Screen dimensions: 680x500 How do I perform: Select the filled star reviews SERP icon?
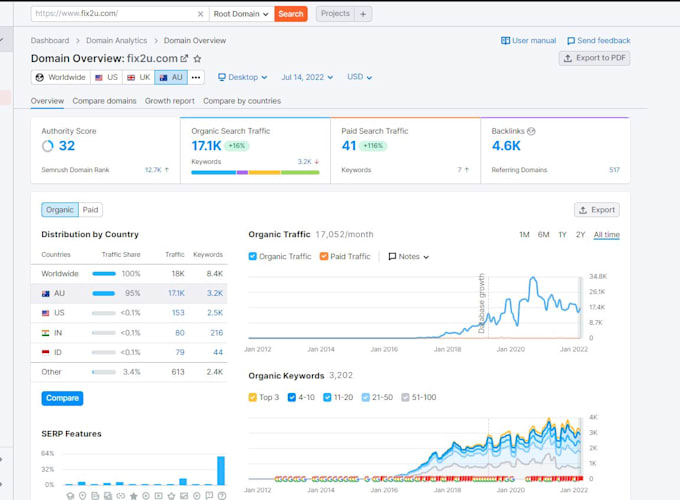pyautogui.click(x=134, y=495)
